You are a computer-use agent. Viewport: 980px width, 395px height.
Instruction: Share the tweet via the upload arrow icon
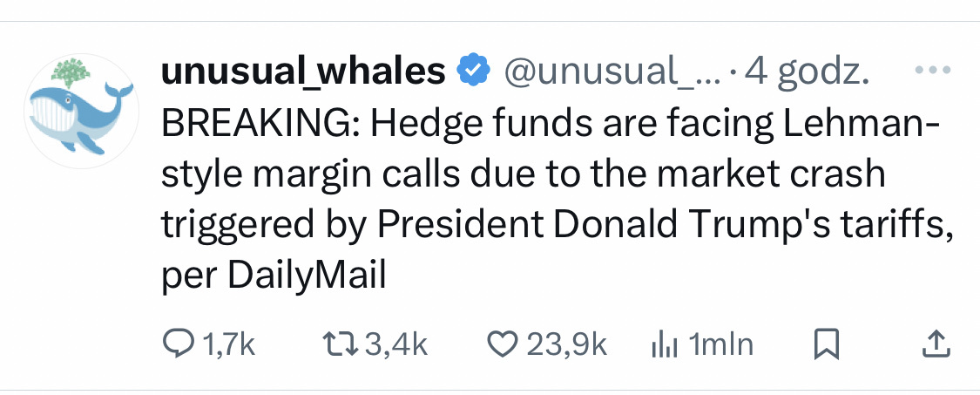click(x=934, y=344)
